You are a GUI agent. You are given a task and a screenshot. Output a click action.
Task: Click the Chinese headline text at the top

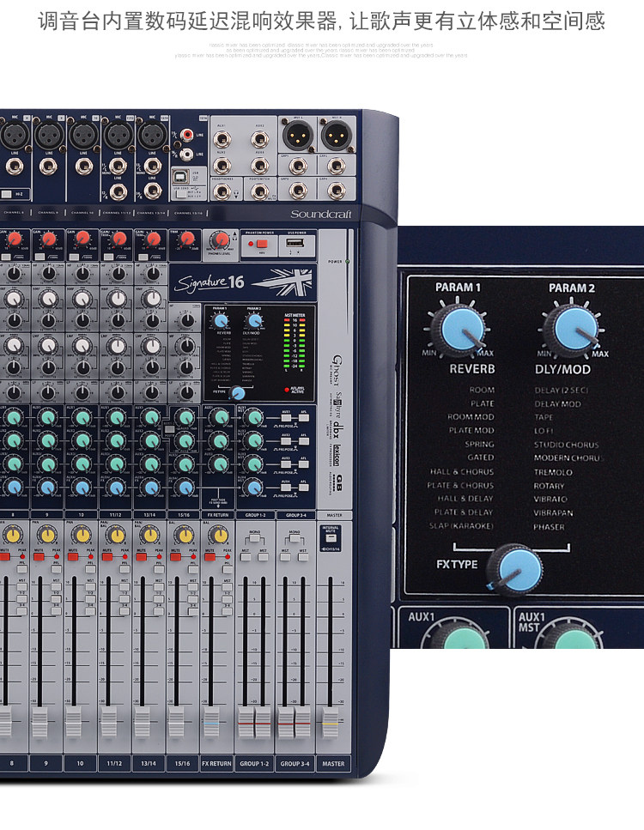[x=321, y=21]
